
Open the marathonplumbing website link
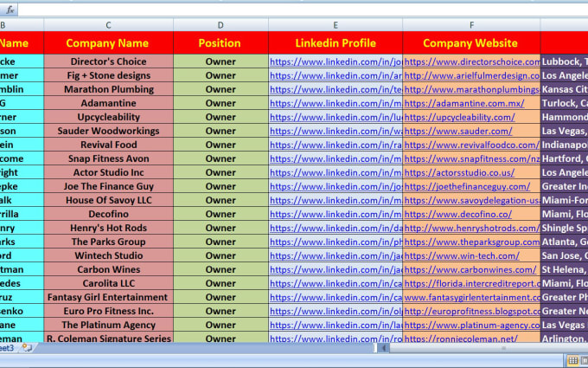[x=472, y=89]
